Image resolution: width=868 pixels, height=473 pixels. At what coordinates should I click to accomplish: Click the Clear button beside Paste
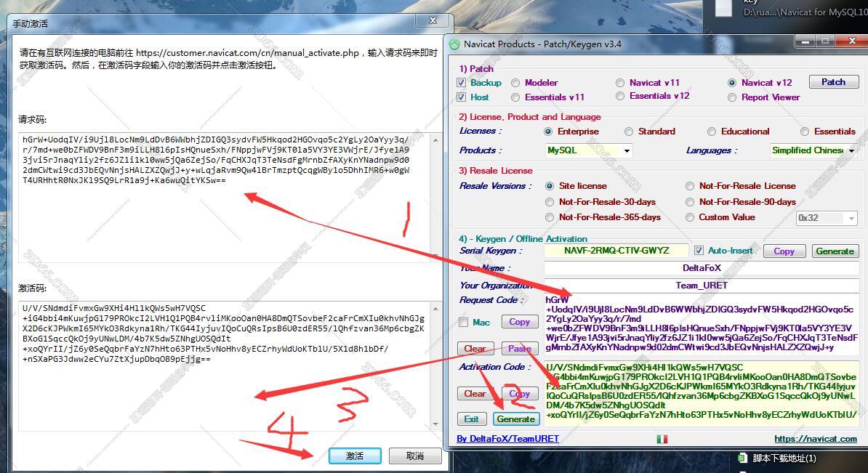point(475,349)
